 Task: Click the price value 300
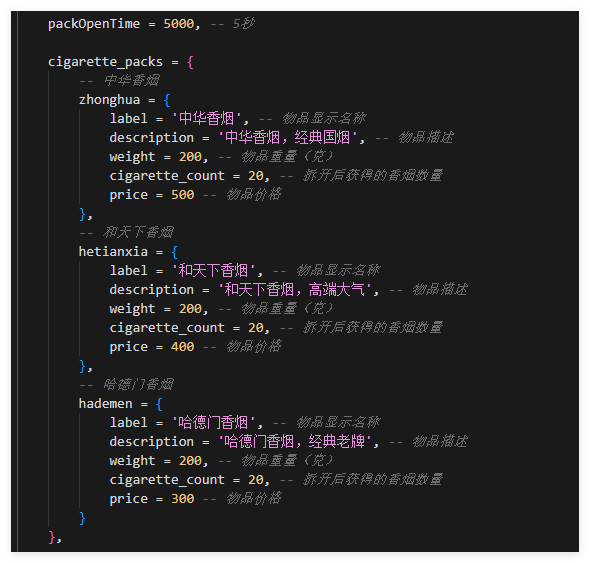pos(182,499)
